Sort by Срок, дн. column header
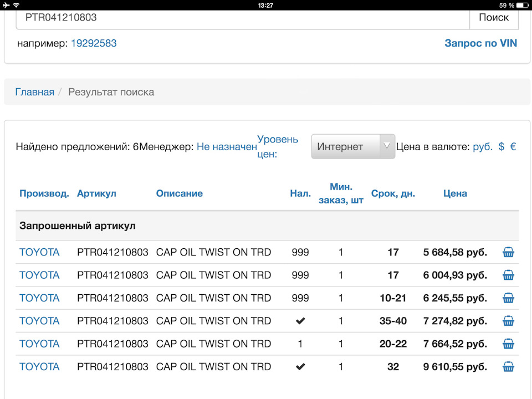This screenshot has width=532, height=399. click(x=393, y=193)
